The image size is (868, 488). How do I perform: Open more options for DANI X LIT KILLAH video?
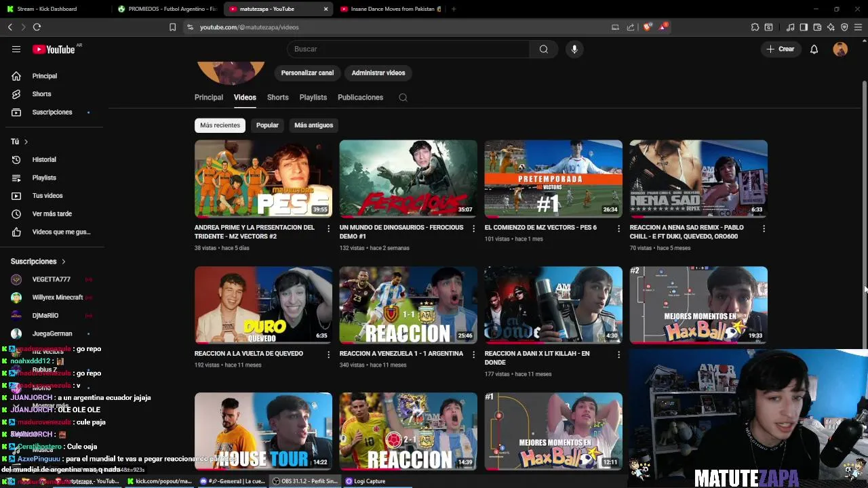618,354
